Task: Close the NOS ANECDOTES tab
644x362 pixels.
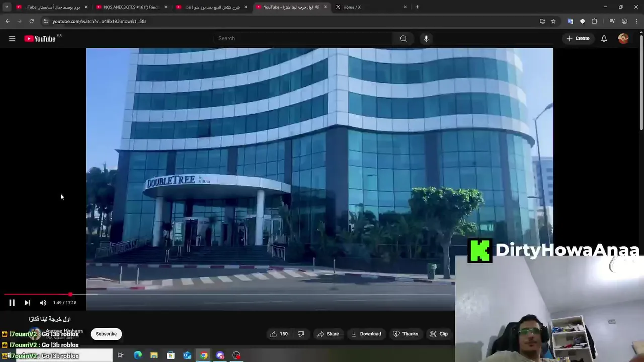Action: click(x=166, y=7)
